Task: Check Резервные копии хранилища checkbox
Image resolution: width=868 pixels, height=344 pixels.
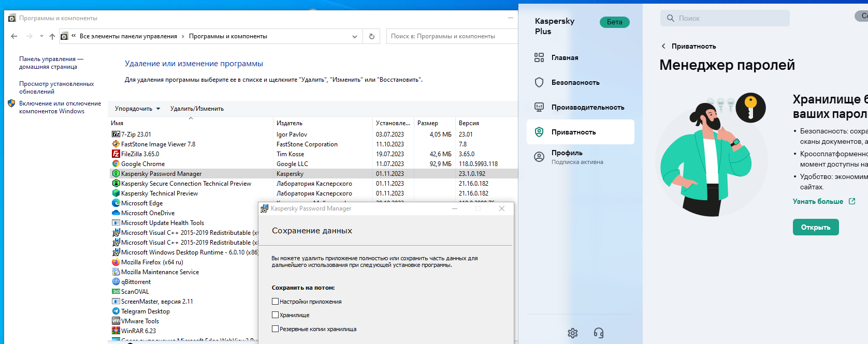Action: tap(275, 328)
